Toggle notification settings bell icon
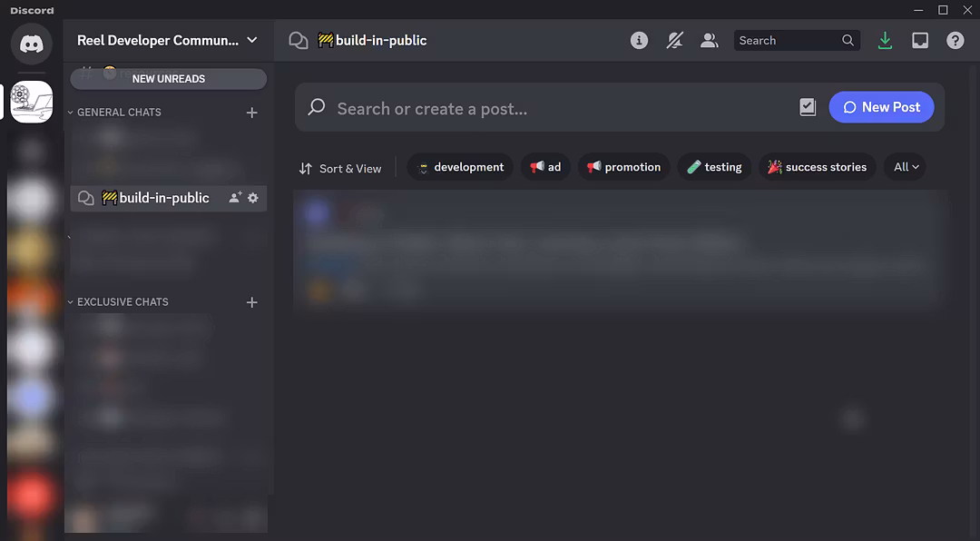 click(x=674, y=41)
